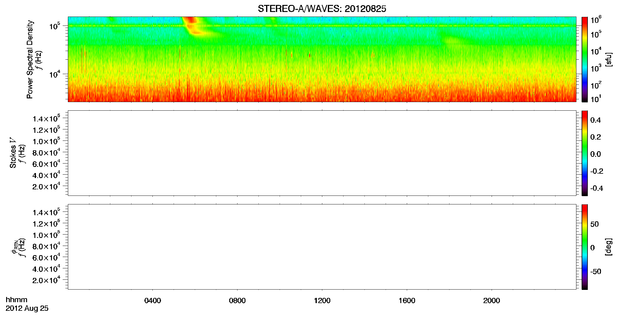Viewport: 644px width, 332px height.
Task: Click the empty phi RTN plot panel
Action: [322, 247]
